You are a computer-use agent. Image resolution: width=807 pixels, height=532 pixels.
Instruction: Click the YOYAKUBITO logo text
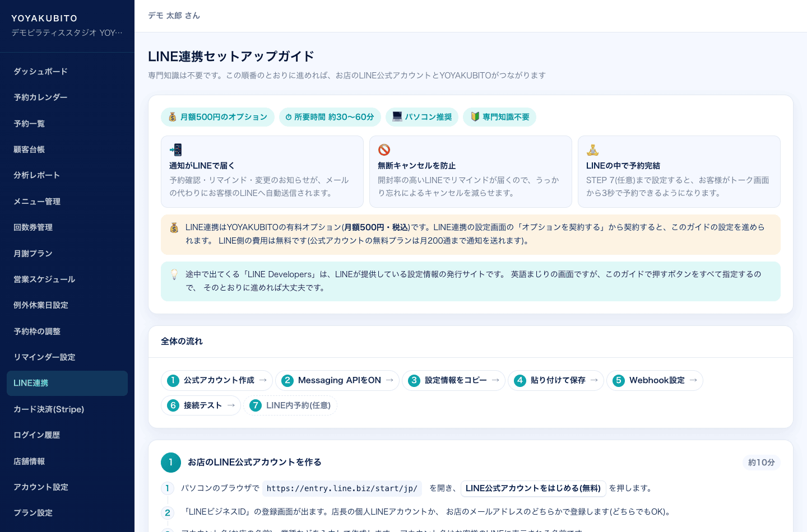coord(44,18)
